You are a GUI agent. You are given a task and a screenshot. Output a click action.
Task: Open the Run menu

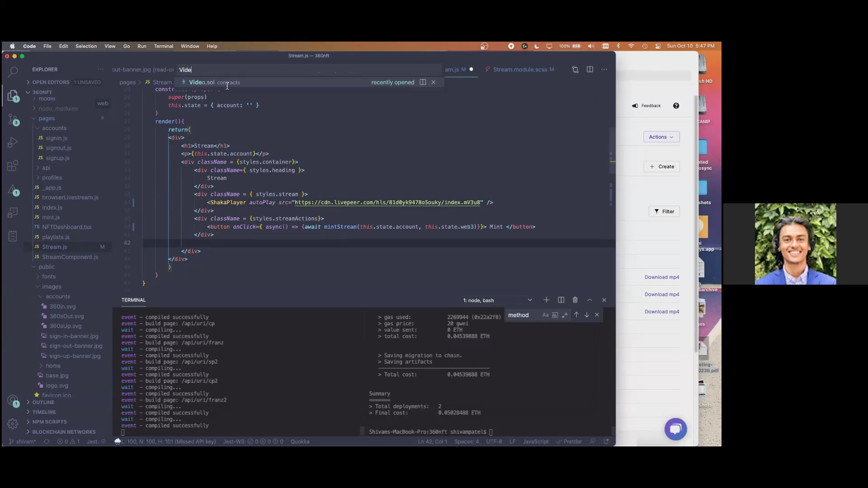pyautogui.click(x=142, y=46)
